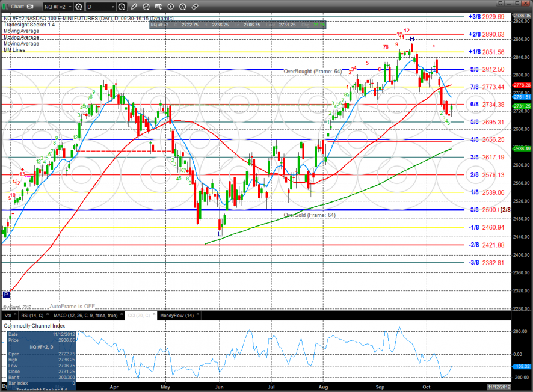
Task: Click the 8/8 2812.50 level label
Action: (x=487, y=69)
